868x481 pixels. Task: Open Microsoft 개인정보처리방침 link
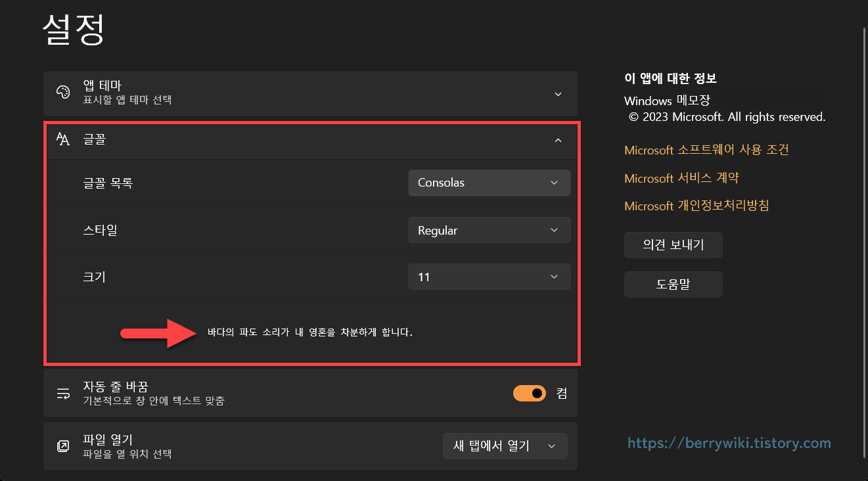697,206
